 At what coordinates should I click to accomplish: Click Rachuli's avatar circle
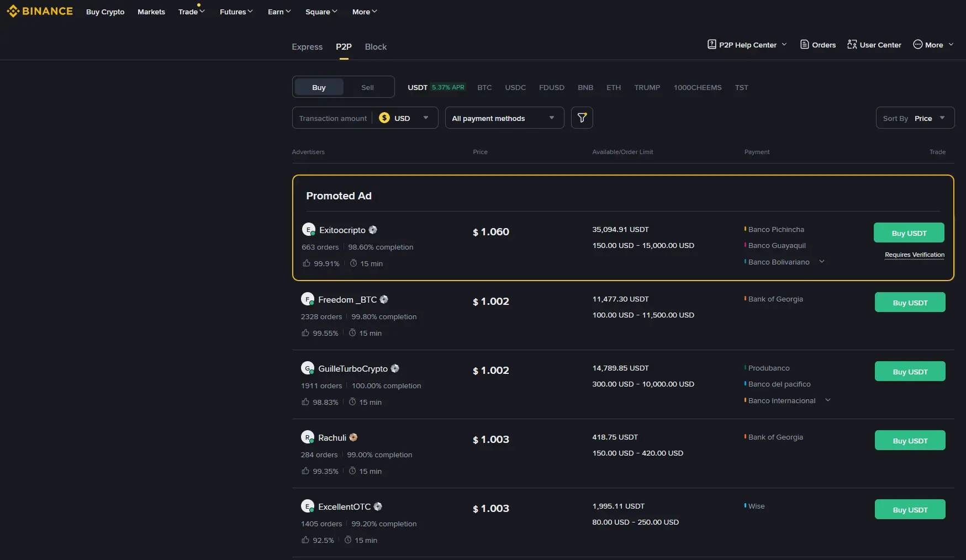tap(307, 437)
